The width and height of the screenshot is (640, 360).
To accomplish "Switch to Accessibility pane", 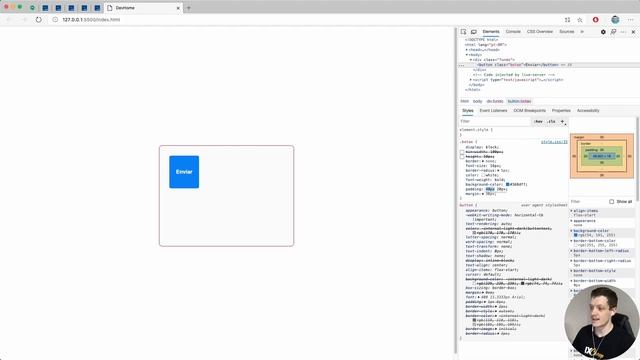I will [x=588, y=111].
